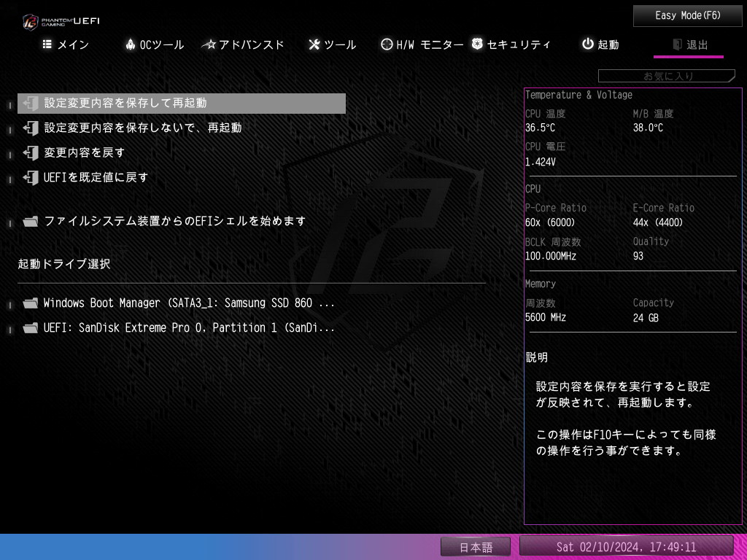The height and width of the screenshot is (560, 747).
Task: Click the date and time display
Action: tap(626, 547)
